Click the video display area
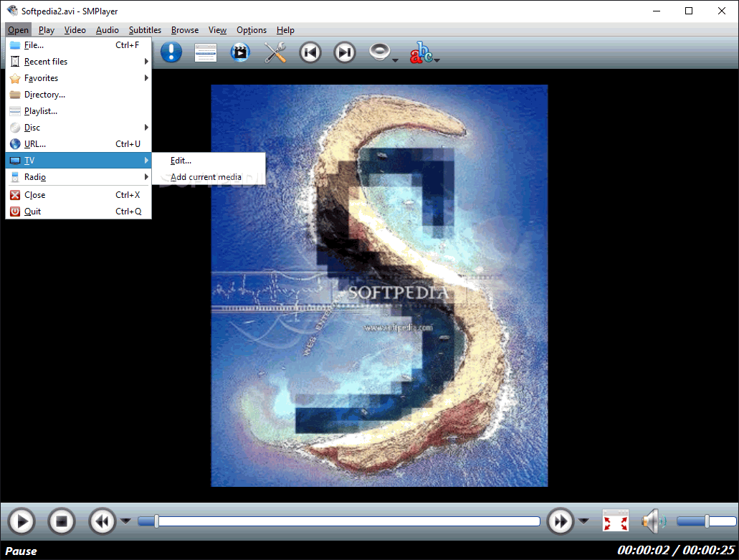Viewport: 739px width, 560px height. tap(379, 285)
